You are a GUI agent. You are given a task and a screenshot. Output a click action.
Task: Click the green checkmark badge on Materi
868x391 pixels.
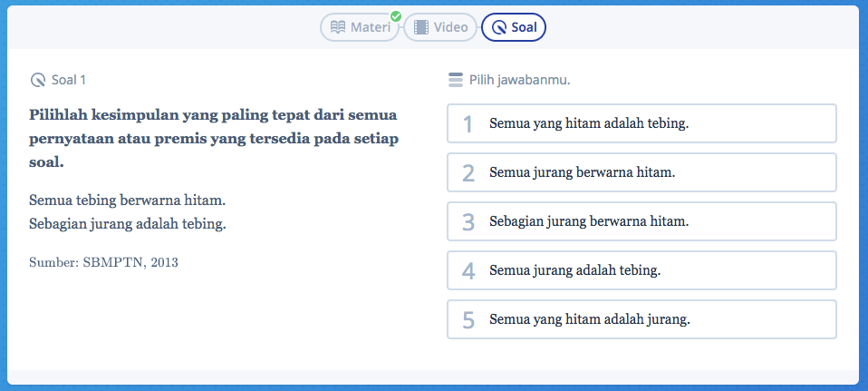click(x=395, y=16)
